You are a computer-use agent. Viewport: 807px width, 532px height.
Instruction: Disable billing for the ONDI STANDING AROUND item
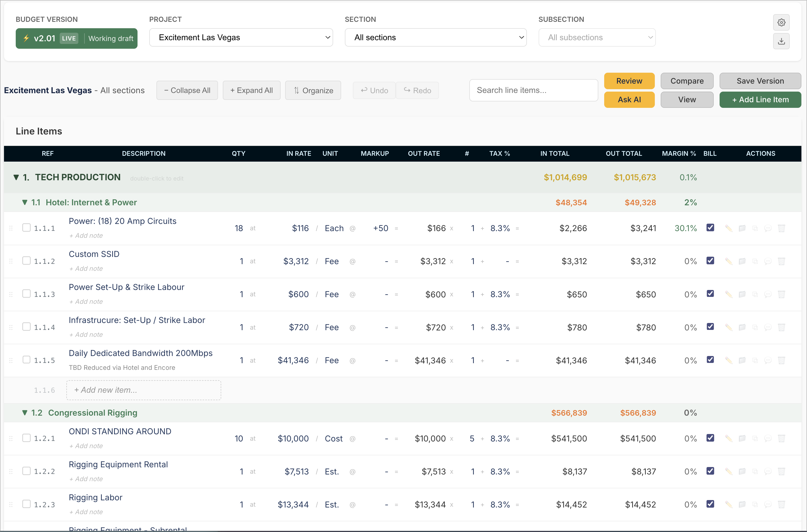click(711, 438)
